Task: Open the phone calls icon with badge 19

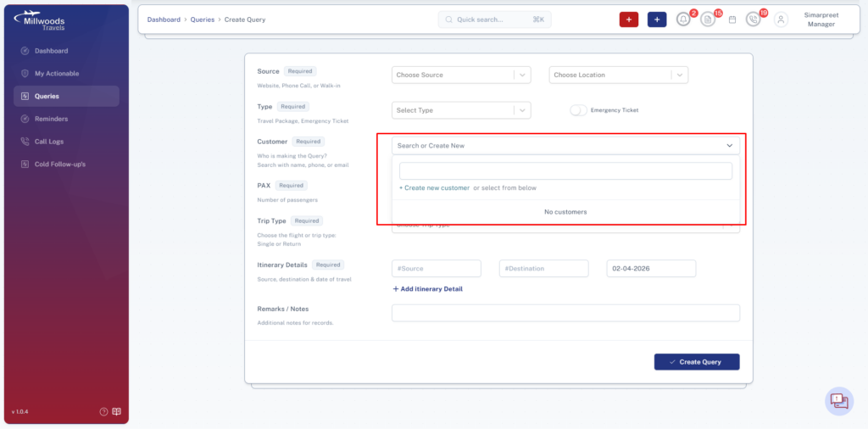Action: point(754,19)
